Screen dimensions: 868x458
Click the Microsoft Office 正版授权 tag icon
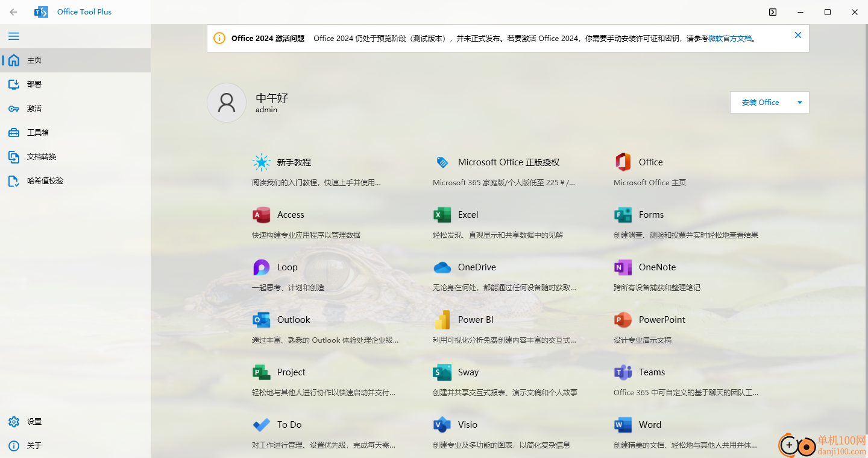(x=442, y=162)
